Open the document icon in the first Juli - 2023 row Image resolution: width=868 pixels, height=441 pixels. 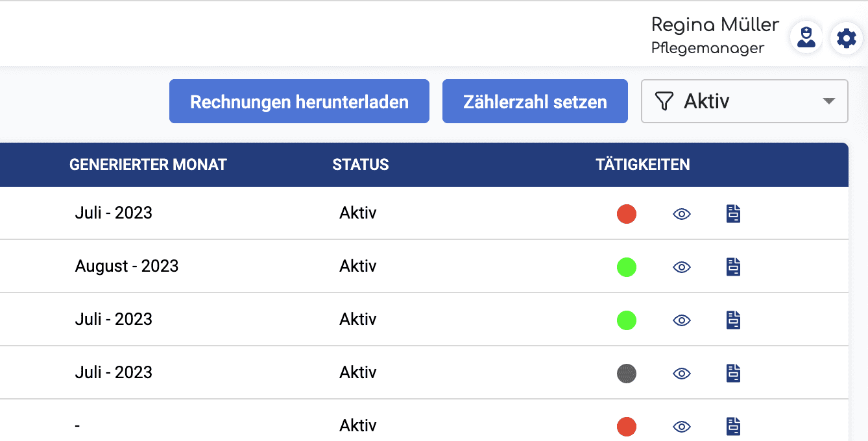coord(733,213)
